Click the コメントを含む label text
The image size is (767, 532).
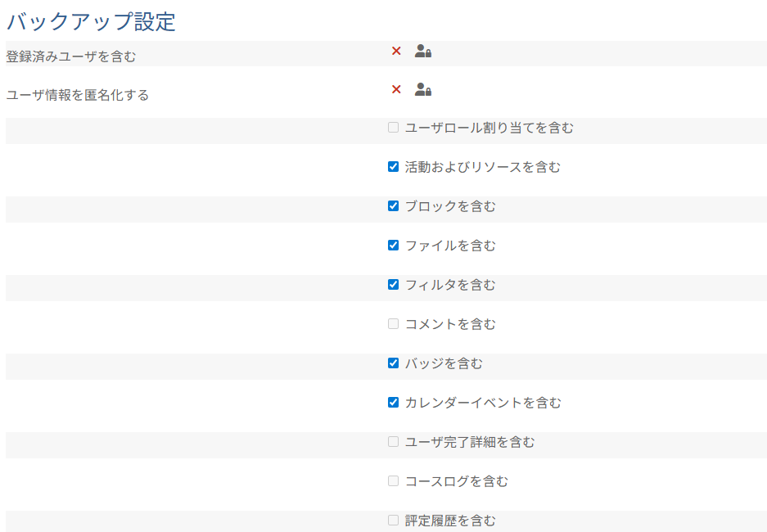click(450, 324)
